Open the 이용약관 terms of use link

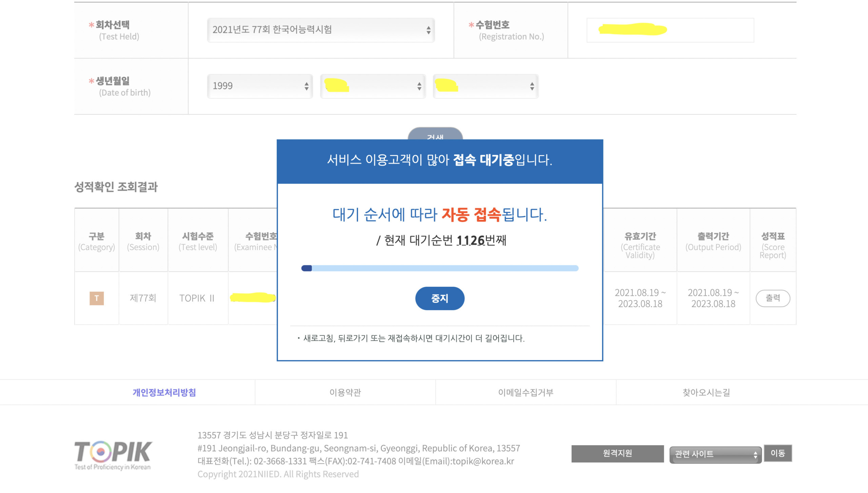pyautogui.click(x=345, y=392)
